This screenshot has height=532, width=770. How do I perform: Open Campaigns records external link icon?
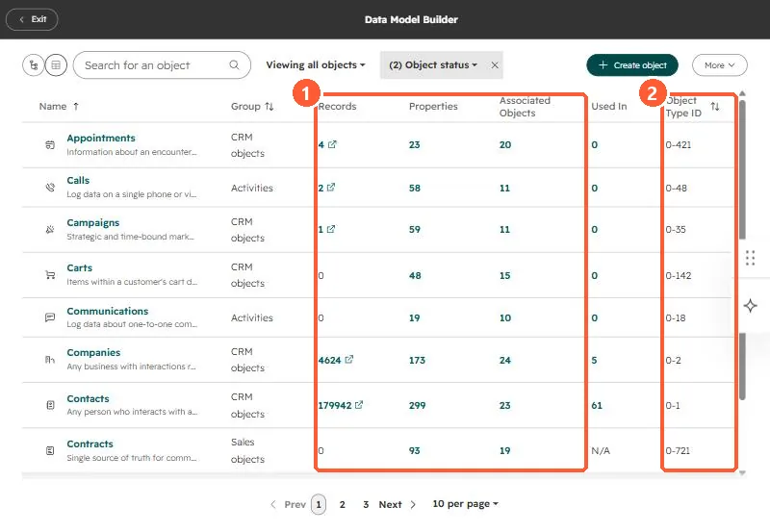(x=331, y=229)
